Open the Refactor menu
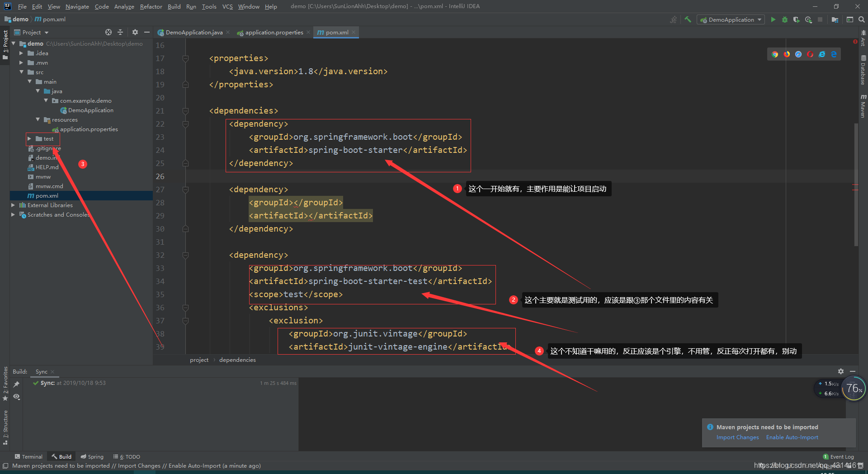Viewport: 868px width, 474px height. click(x=151, y=6)
